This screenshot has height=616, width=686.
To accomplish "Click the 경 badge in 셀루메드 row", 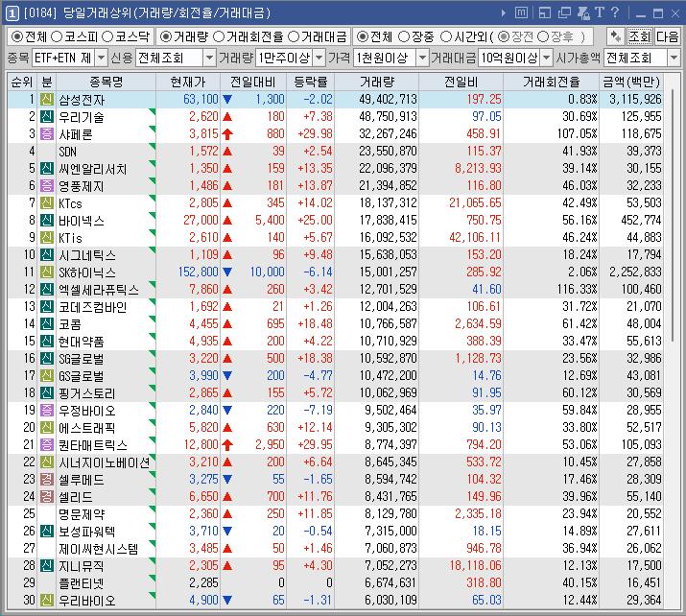I will [47, 480].
